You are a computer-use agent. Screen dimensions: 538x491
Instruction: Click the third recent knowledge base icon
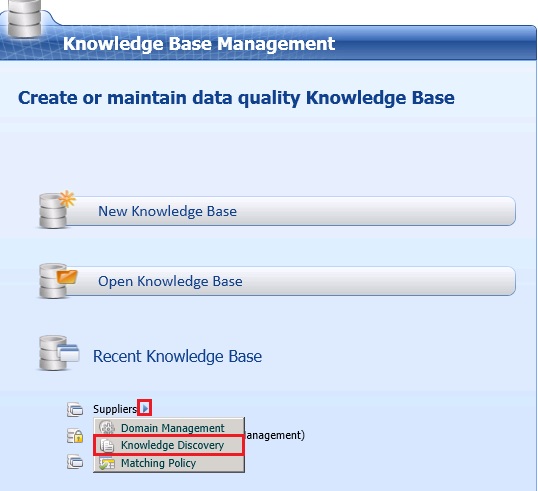point(75,462)
